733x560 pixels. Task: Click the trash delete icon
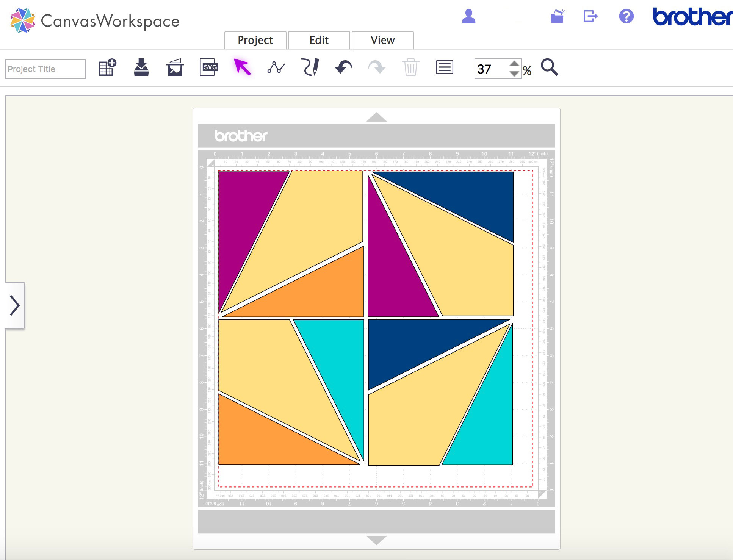pos(410,67)
